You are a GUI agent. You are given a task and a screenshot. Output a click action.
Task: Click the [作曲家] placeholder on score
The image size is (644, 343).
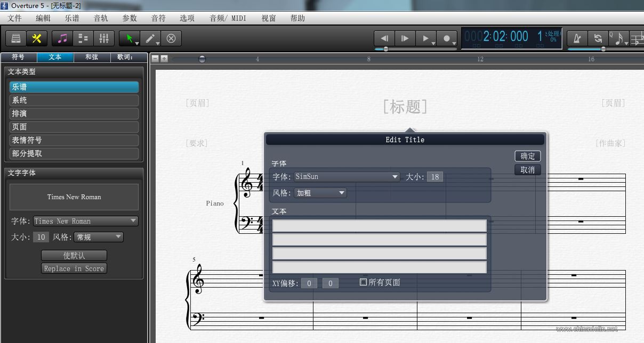pos(610,143)
